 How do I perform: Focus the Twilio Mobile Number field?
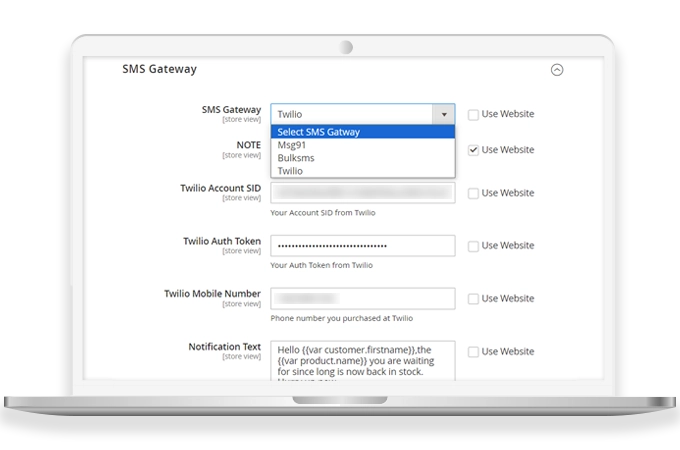(x=363, y=298)
